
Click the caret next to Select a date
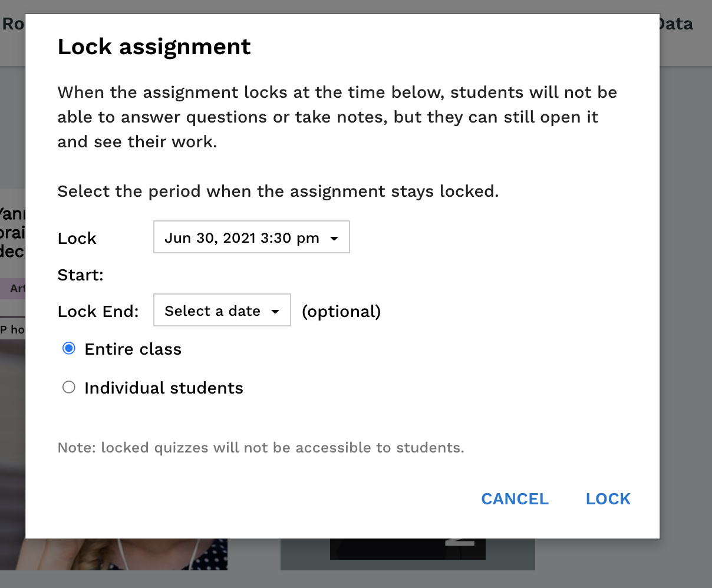click(275, 312)
